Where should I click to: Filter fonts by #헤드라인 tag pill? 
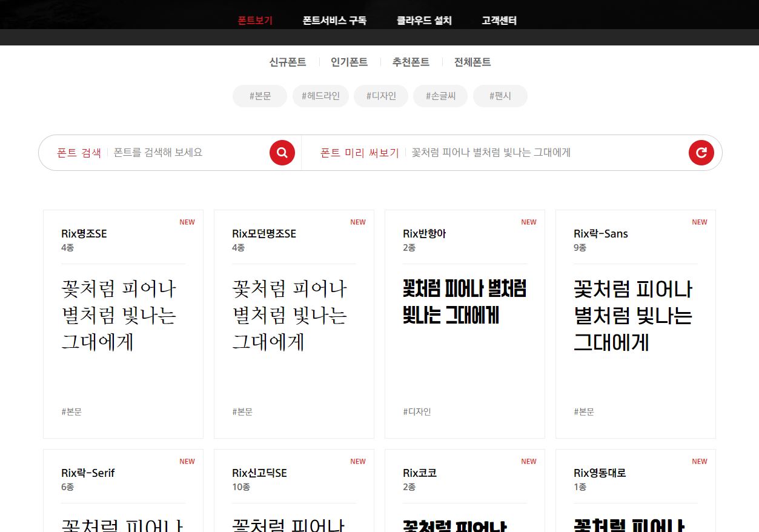(x=320, y=96)
